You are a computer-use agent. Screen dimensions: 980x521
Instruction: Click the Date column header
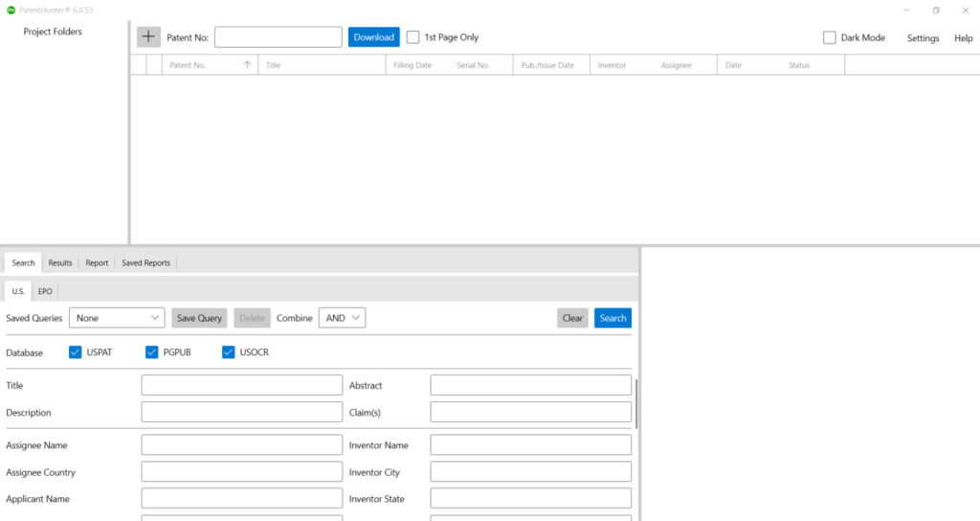[x=733, y=65]
